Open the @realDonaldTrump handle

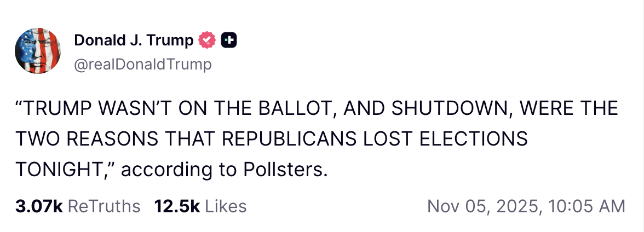[x=142, y=65]
